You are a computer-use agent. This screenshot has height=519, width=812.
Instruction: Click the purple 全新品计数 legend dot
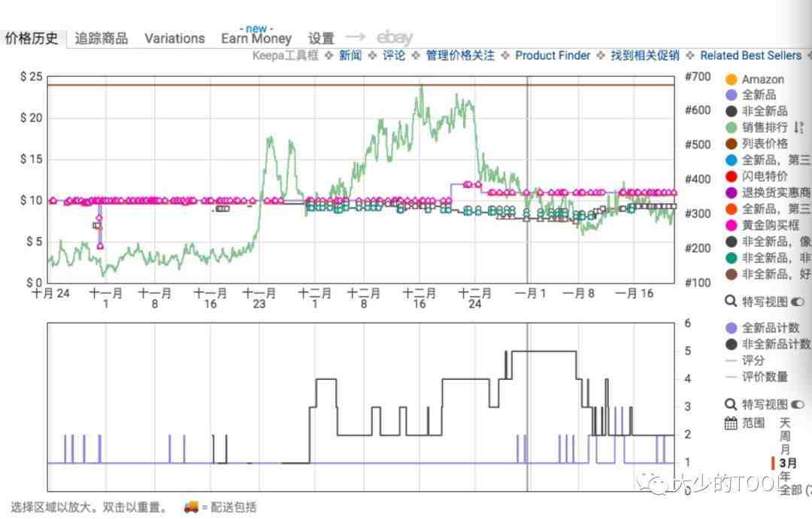click(730, 328)
